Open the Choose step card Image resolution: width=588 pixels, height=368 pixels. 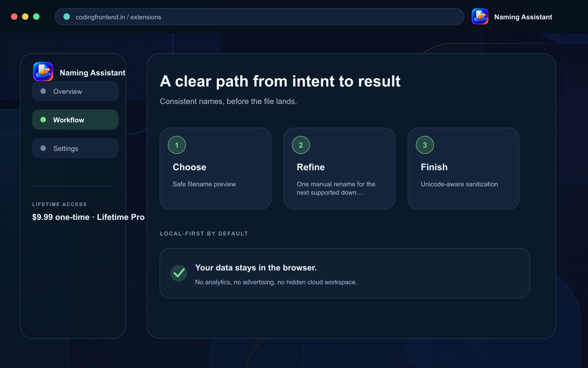(x=215, y=168)
